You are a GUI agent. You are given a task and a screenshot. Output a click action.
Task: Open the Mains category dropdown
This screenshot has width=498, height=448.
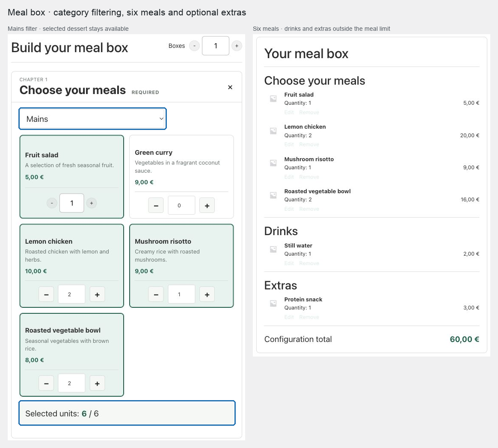pyautogui.click(x=93, y=119)
